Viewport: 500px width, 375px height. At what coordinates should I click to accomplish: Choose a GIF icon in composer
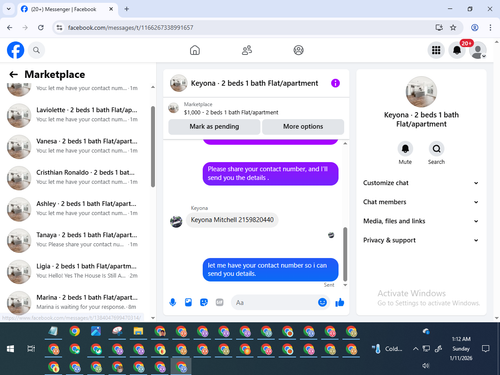[x=219, y=302]
